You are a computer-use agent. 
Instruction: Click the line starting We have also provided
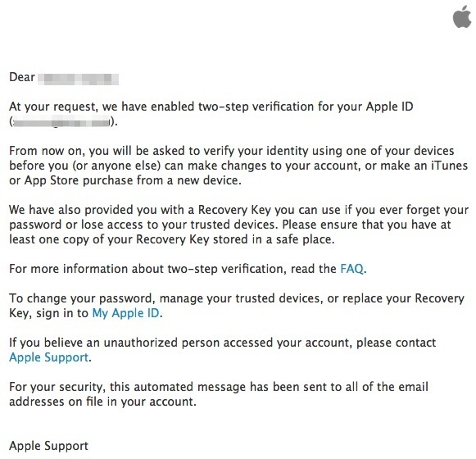point(239,210)
